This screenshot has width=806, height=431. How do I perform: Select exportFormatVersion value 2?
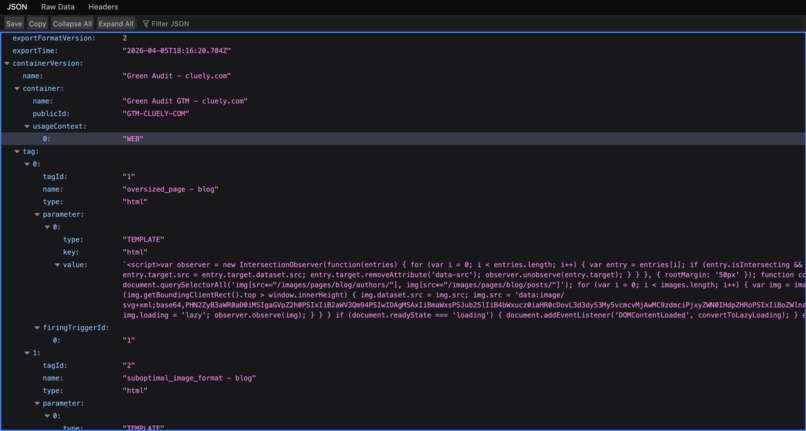(x=125, y=38)
